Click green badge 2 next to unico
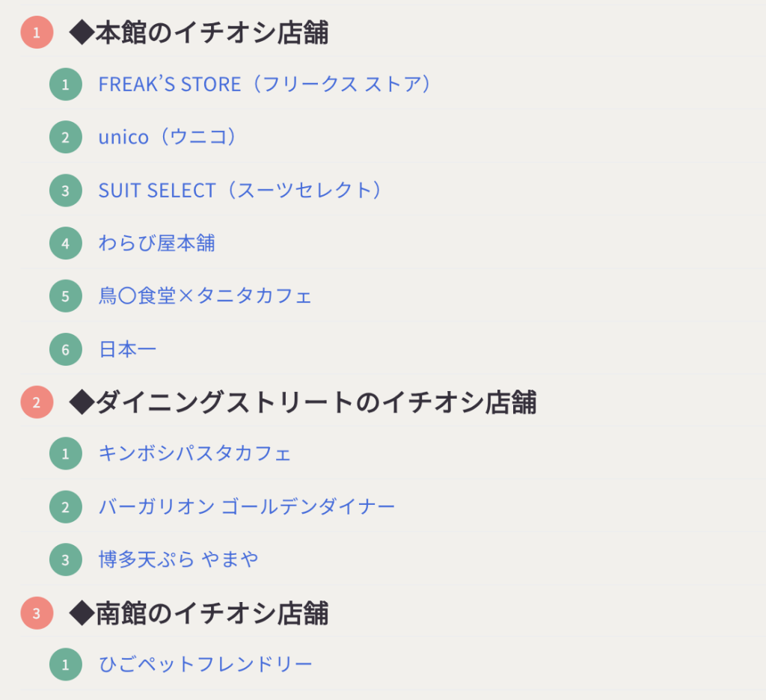This screenshot has width=766, height=700. pos(66,138)
